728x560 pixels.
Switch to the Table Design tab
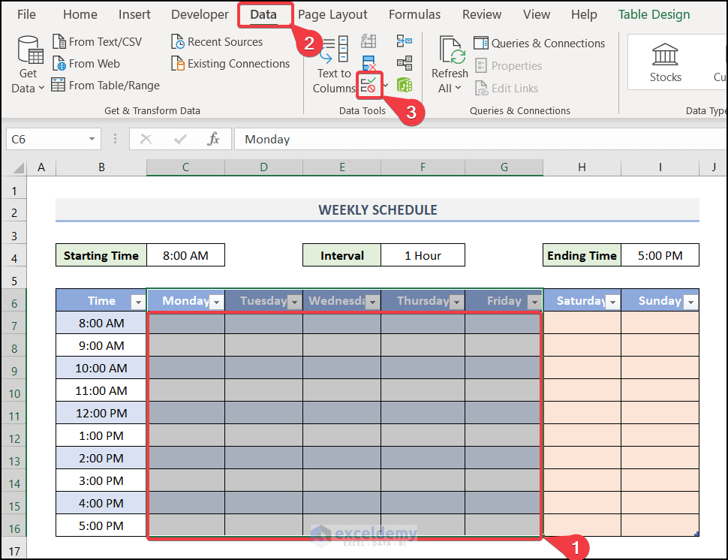tap(653, 14)
